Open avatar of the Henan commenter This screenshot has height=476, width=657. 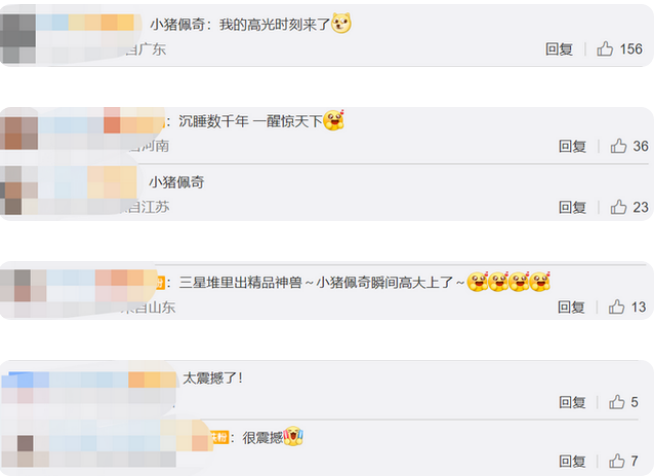19,133
